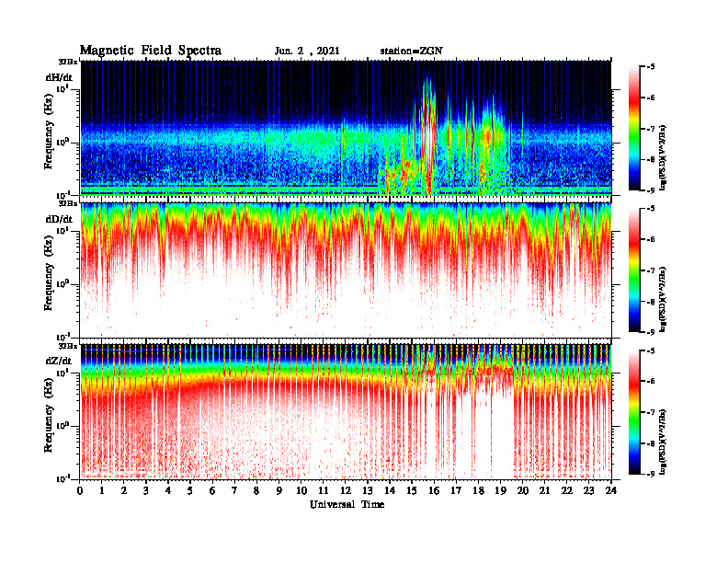Click the "-8" tick on dZ/dt color bar

(x=650, y=443)
